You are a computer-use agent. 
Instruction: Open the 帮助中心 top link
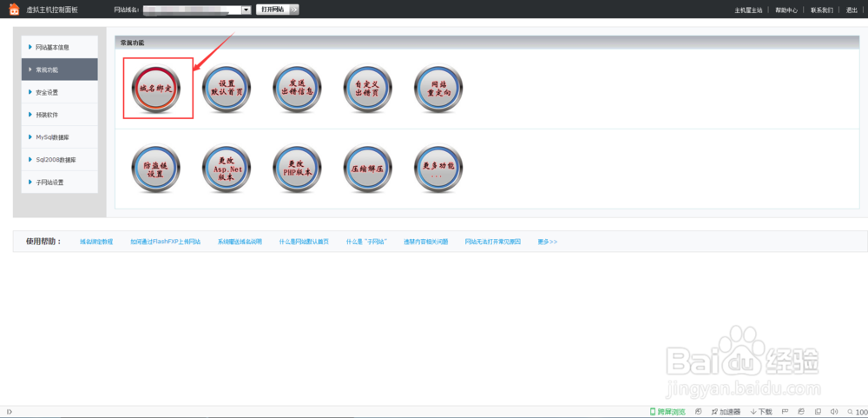786,10
